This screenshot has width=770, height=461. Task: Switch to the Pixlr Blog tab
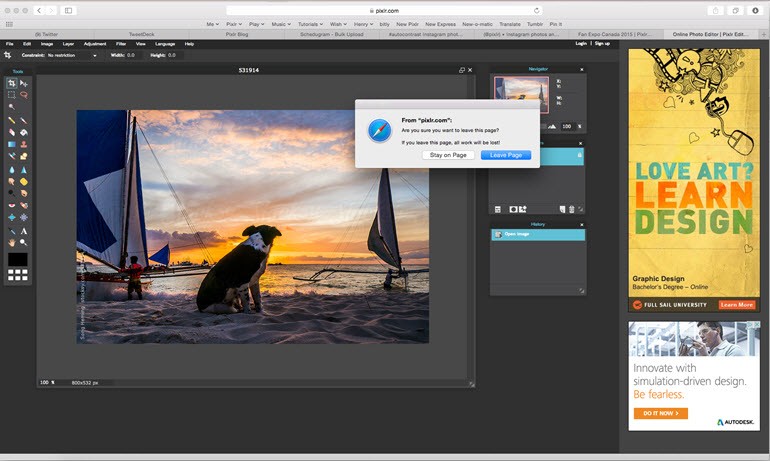click(239, 33)
